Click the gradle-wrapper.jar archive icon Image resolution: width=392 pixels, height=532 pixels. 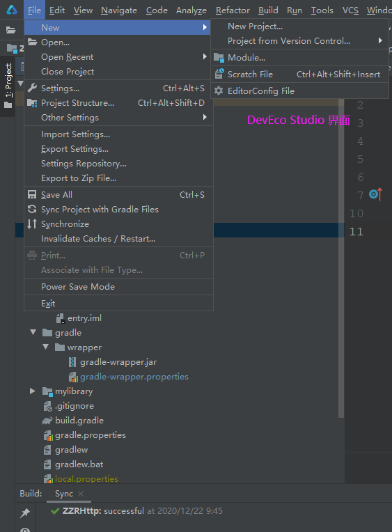[72, 362]
